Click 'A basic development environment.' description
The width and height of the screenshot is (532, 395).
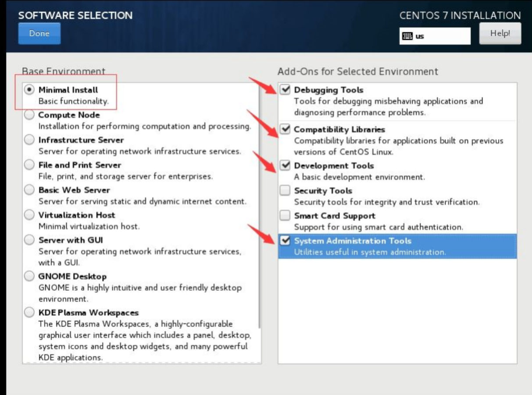(359, 177)
